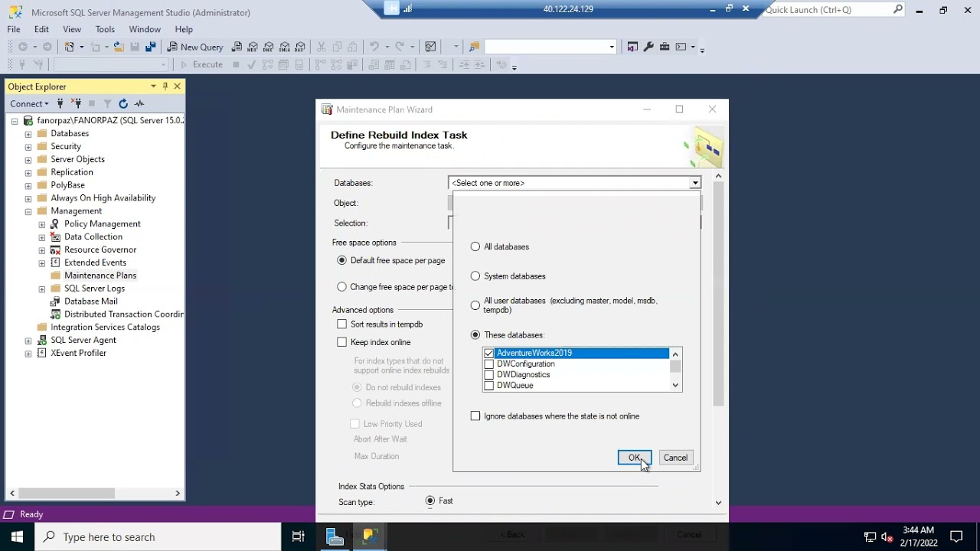Open the Windows Start menu
The height and width of the screenshot is (551, 980).
click(17, 536)
